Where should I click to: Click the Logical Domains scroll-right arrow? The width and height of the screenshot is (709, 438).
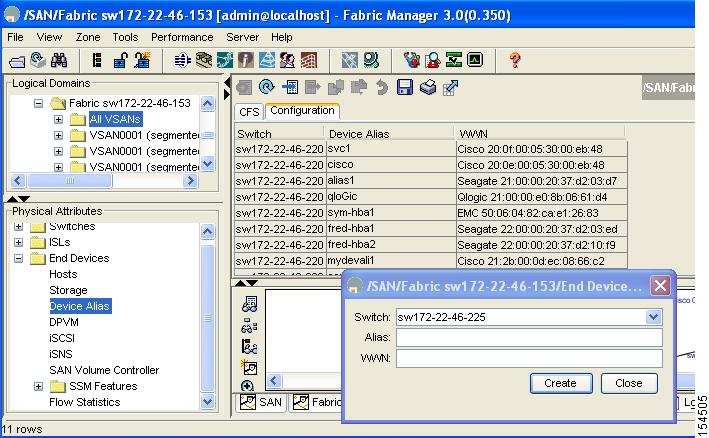[x=190, y=181]
